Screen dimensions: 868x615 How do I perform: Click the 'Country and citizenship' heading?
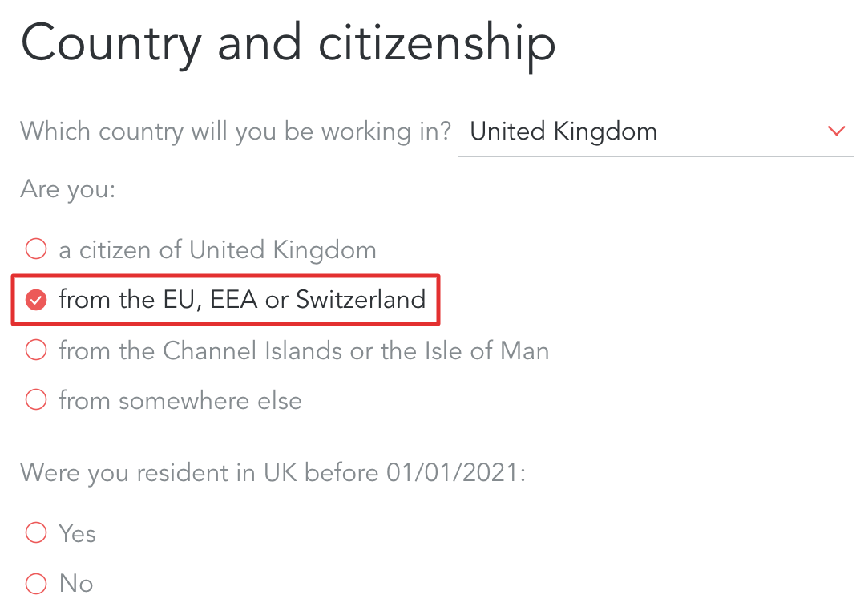pos(290,43)
